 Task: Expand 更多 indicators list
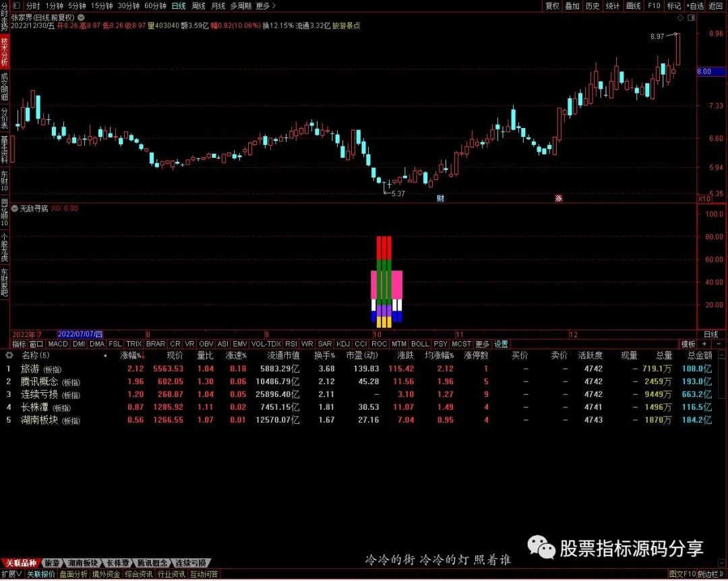point(483,344)
